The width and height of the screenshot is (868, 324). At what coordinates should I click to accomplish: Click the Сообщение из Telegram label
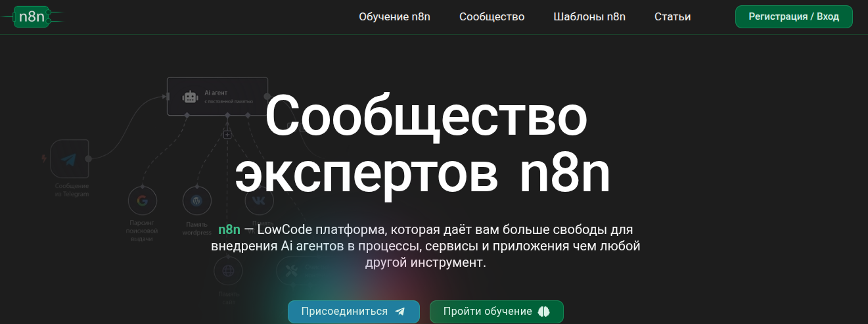[72, 191]
